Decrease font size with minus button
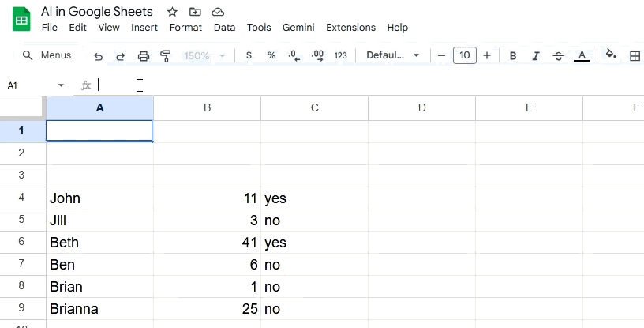 [x=441, y=55]
